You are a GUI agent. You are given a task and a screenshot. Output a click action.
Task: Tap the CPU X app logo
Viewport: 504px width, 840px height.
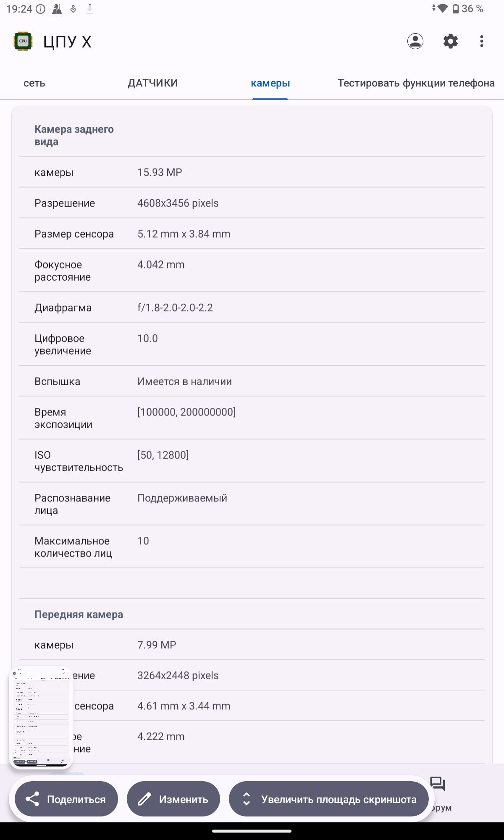[23, 41]
